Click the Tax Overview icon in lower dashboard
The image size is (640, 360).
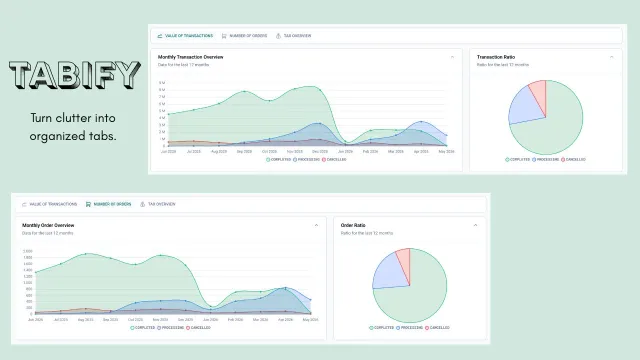(142, 204)
